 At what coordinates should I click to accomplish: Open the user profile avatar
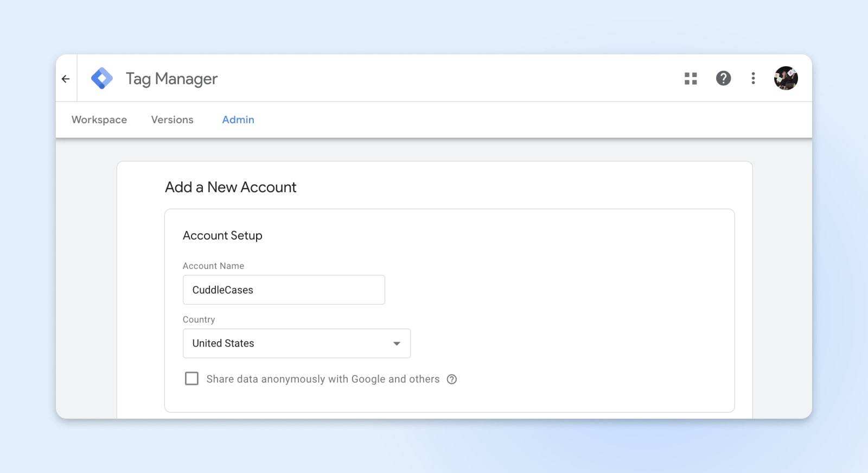(x=786, y=78)
